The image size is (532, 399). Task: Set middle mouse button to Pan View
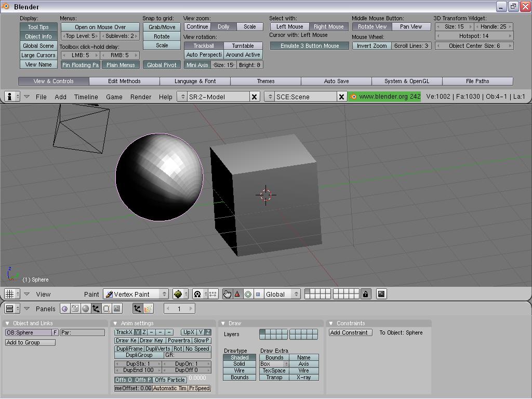tap(411, 26)
